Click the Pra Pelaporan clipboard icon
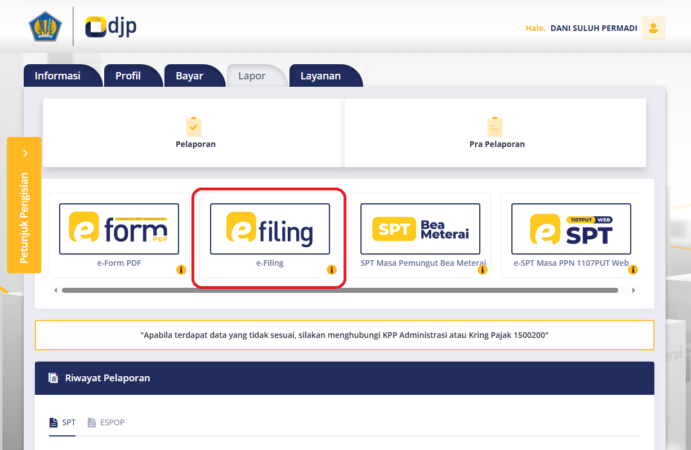 (495, 126)
